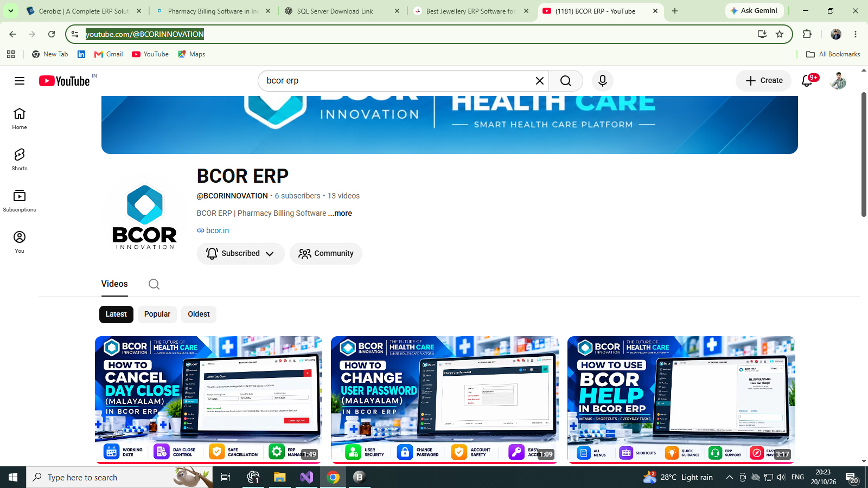Screen dimensions: 868x488
Task: Switch to the Cerobiz ERP browser tab
Action: (x=84, y=11)
